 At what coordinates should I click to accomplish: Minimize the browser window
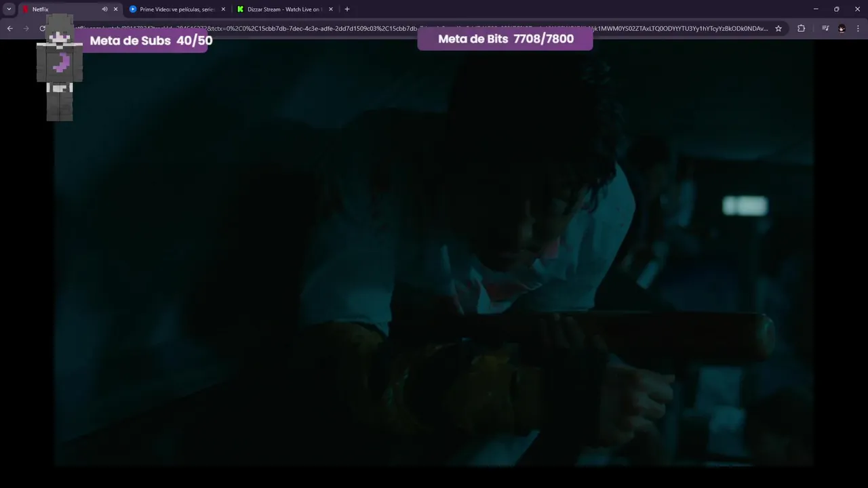click(815, 9)
